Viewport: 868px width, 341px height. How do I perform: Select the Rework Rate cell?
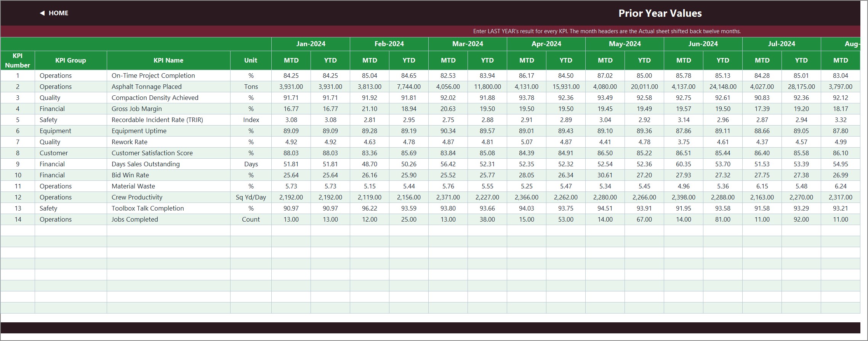pos(168,142)
